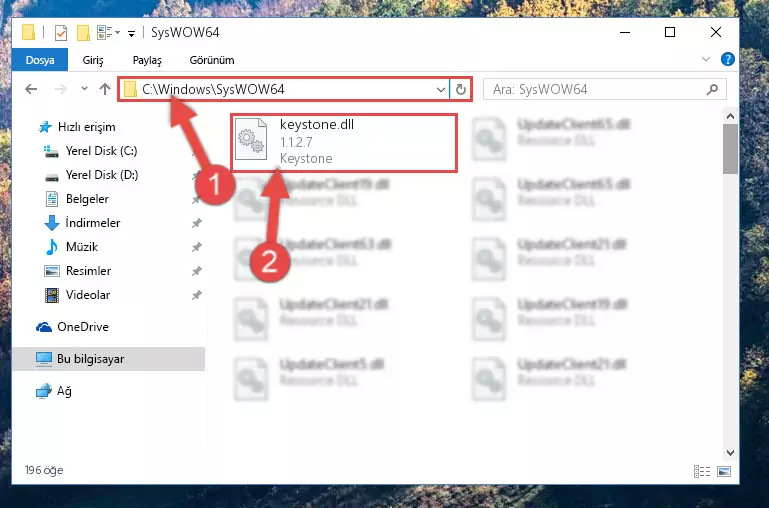Go forward with the right arrow
Image resolution: width=769 pixels, height=508 pixels.
pyautogui.click(x=60, y=89)
